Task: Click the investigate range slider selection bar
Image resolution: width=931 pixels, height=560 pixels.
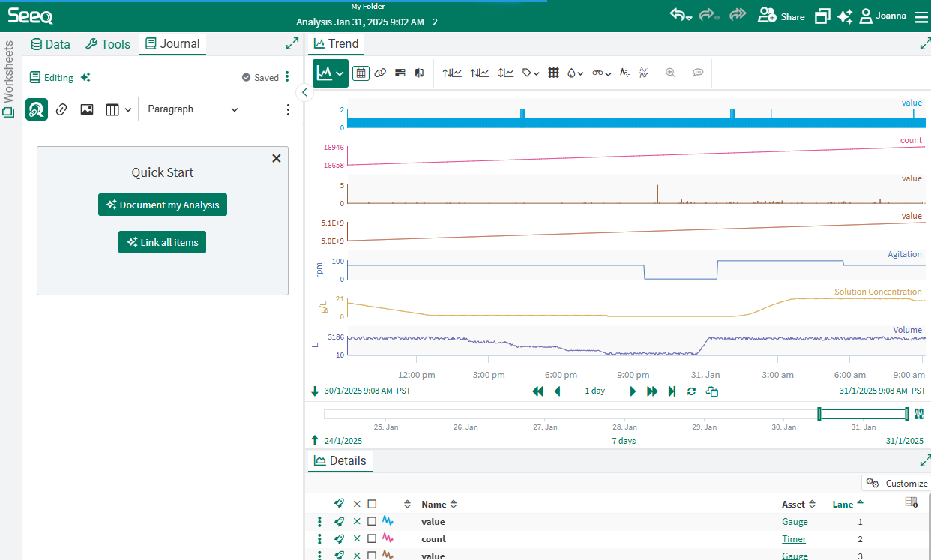Action: click(862, 414)
